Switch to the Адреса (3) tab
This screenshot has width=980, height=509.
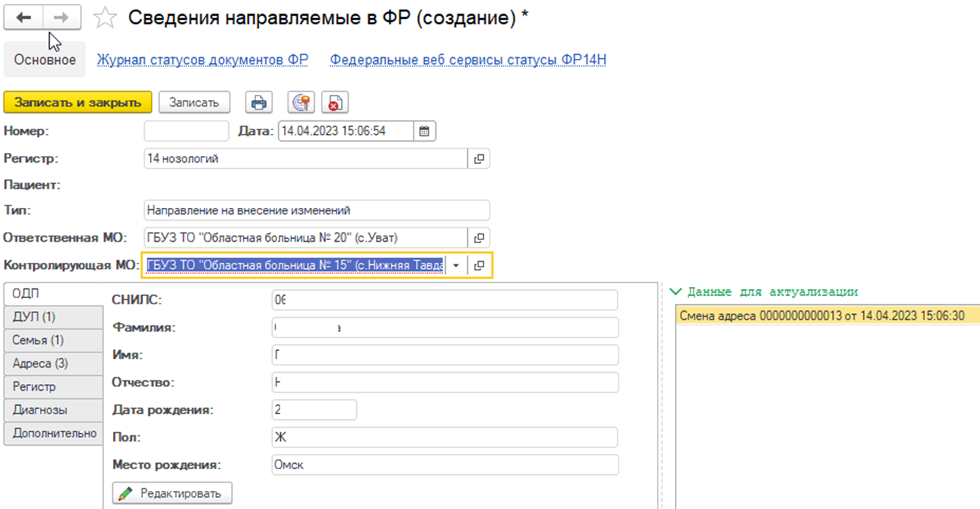pyautogui.click(x=40, y=363)
